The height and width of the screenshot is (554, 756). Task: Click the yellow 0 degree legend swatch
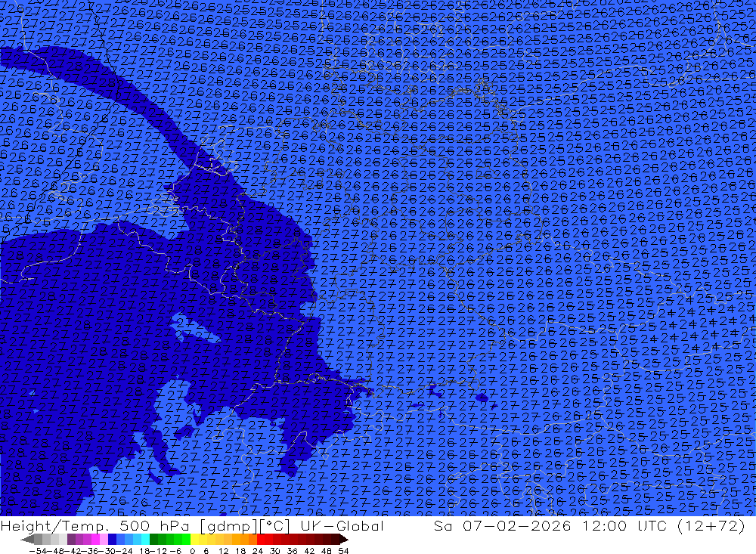coord(195,540)
